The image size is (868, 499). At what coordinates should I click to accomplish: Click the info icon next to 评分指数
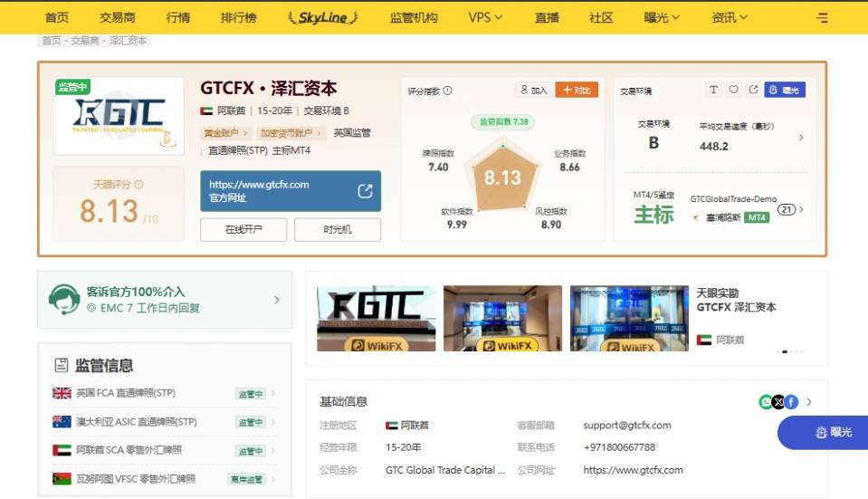[x=448, y=91]
